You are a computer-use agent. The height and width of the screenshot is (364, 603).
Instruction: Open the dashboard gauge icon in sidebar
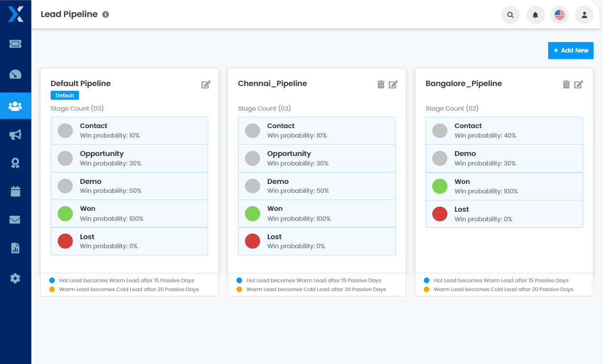[15, 74]
